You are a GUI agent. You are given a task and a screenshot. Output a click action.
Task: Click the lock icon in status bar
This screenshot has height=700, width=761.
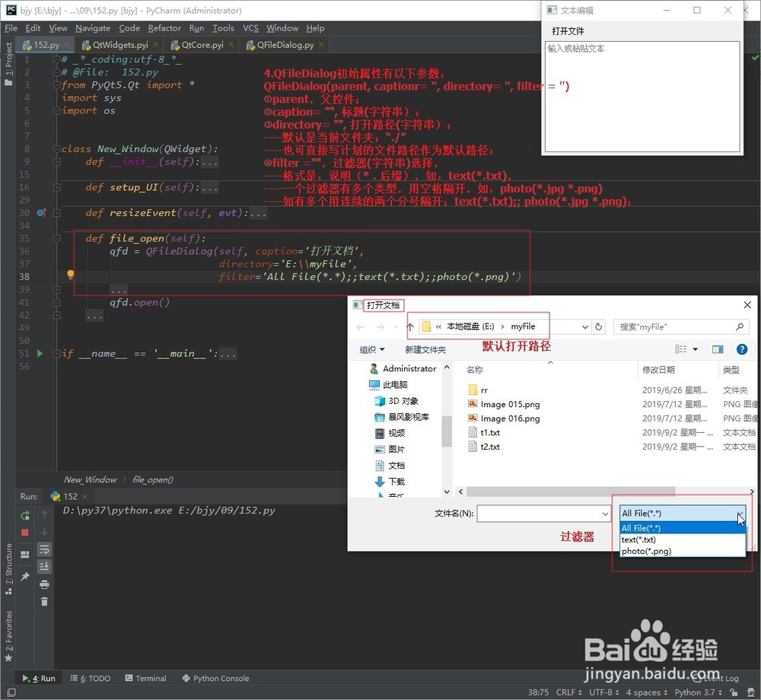click(734, 692)
